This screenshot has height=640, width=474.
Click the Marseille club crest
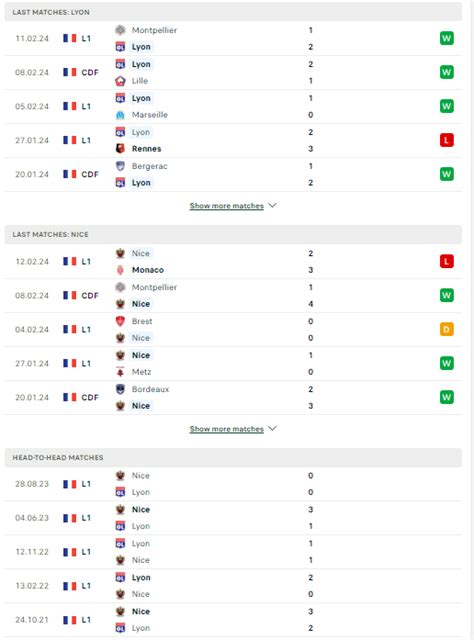click(120, 115)
